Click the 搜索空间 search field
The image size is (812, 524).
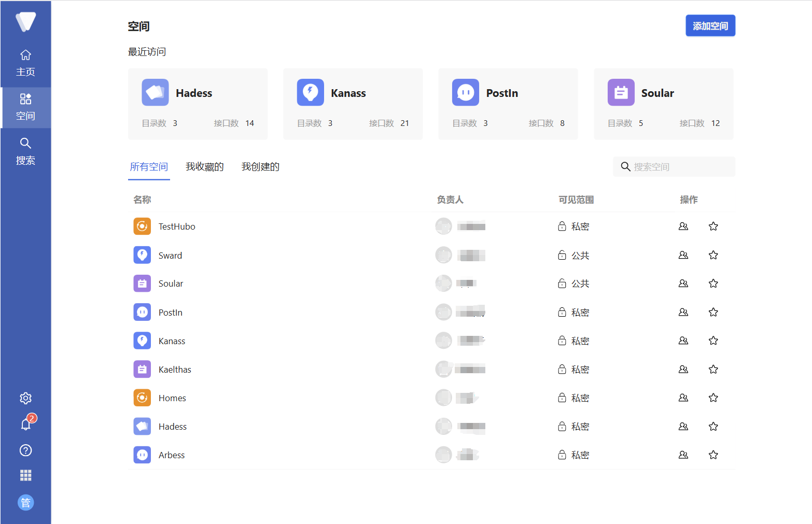pos(679,167)
